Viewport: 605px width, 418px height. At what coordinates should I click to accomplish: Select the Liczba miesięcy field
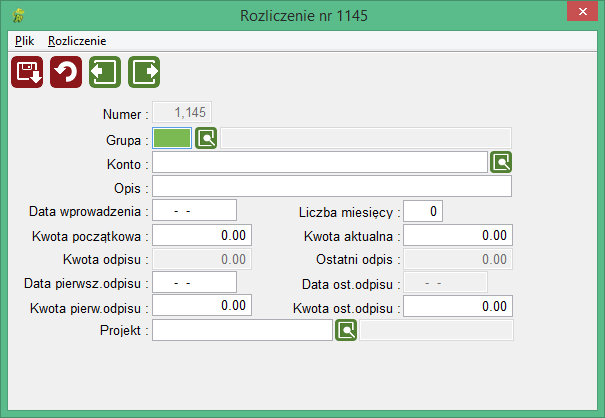coord(423,211)
